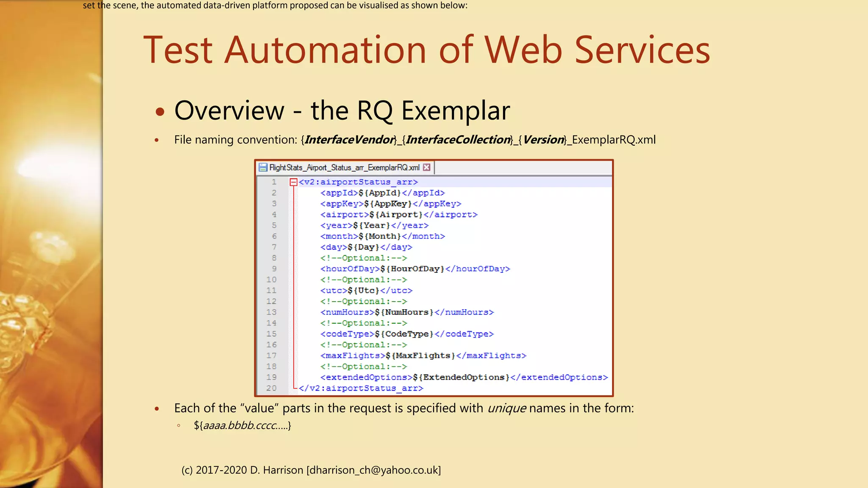Click line number 1 in the margin

pyautogui.click(x=274, y=182)
